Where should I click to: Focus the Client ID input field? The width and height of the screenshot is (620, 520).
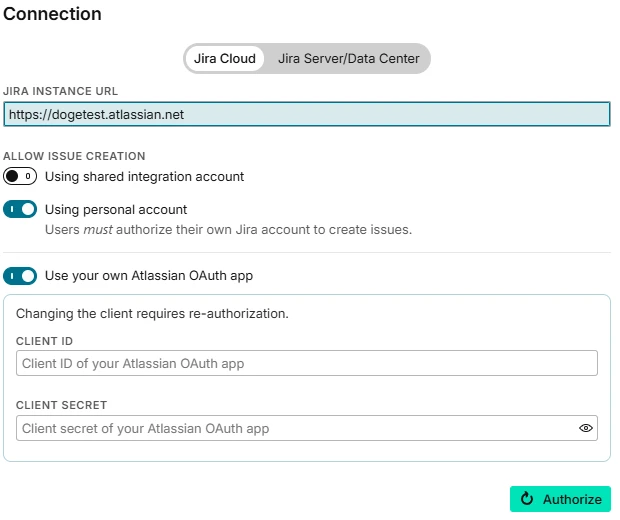pyautogui.click(x=307, y=363)
